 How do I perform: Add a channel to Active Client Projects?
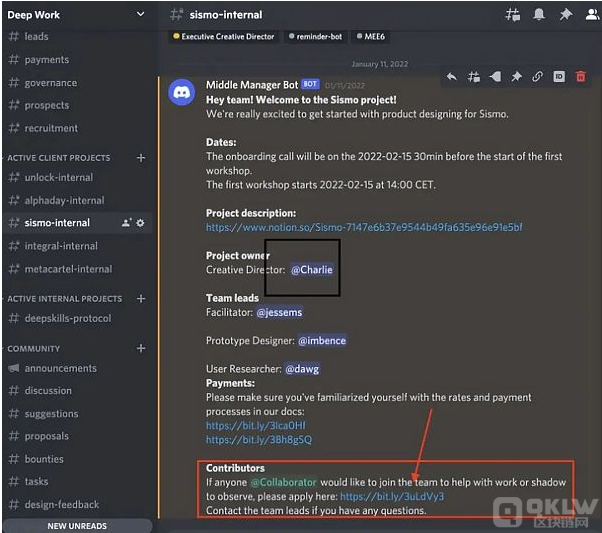141,158
